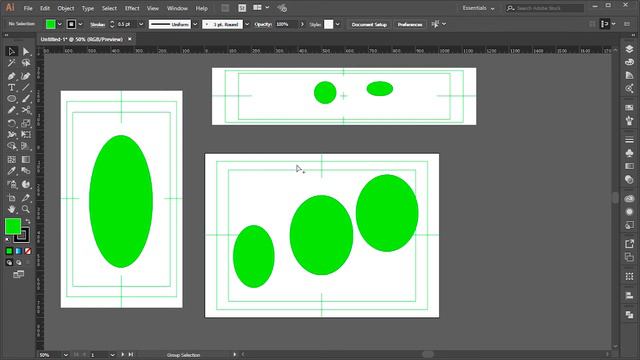Change the screen mode
Screen dimensions: 640x360
pos(18,274)
